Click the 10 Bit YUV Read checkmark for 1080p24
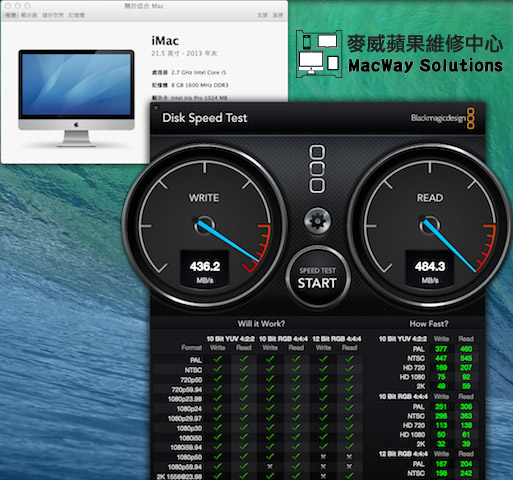 [244, 408]
